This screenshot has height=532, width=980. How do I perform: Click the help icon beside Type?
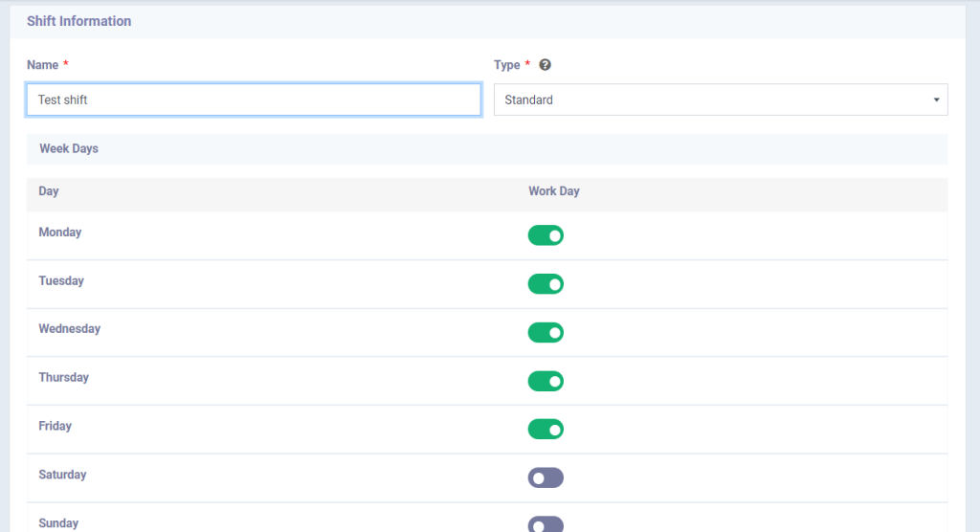(x=546, y=65)
